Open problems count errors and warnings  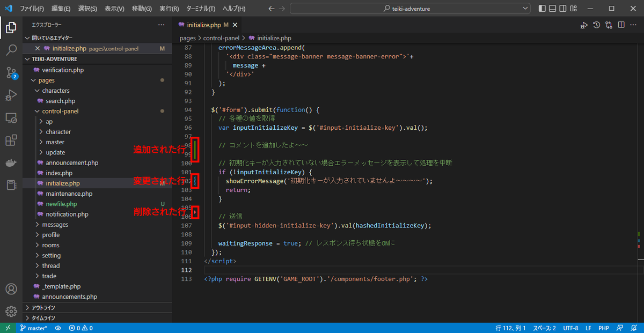click(80, 328)
